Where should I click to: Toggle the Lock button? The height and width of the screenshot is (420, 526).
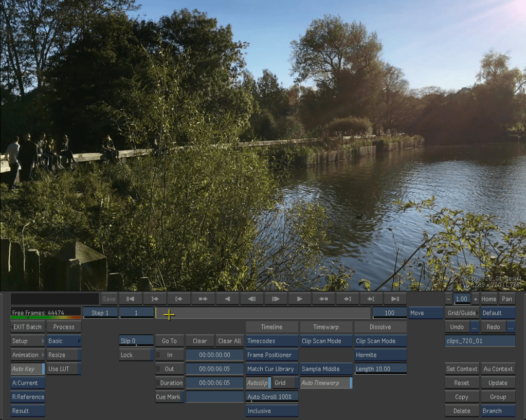point(136,355)
